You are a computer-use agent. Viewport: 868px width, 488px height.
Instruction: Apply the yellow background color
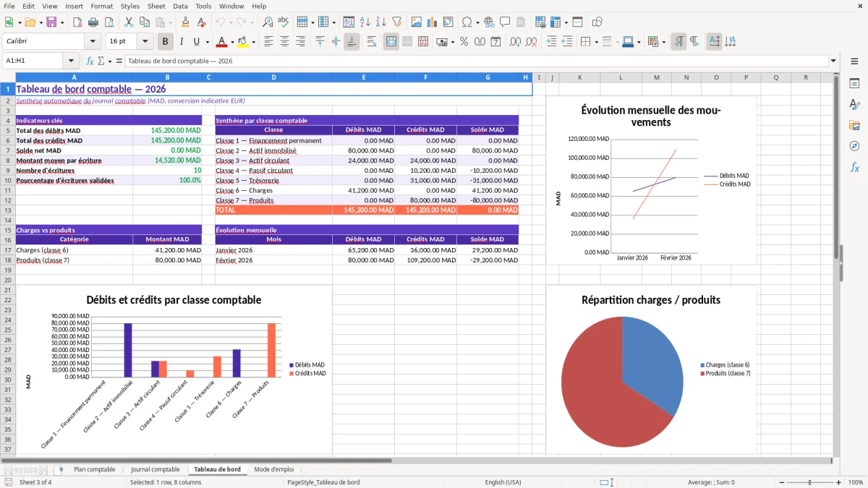[x=243, y=42]
